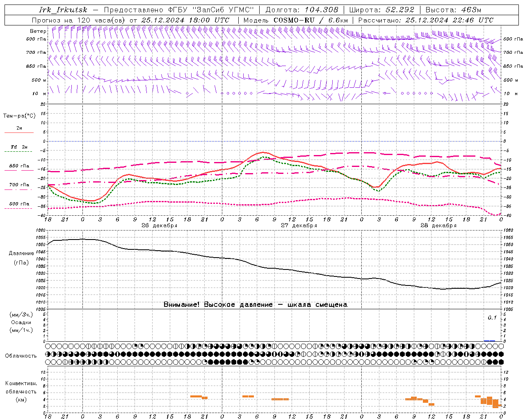Click the '(мм/3ч.)' precipitation unit label
Image resolution: width=525 pixels, height=420 pixels.
21,315
